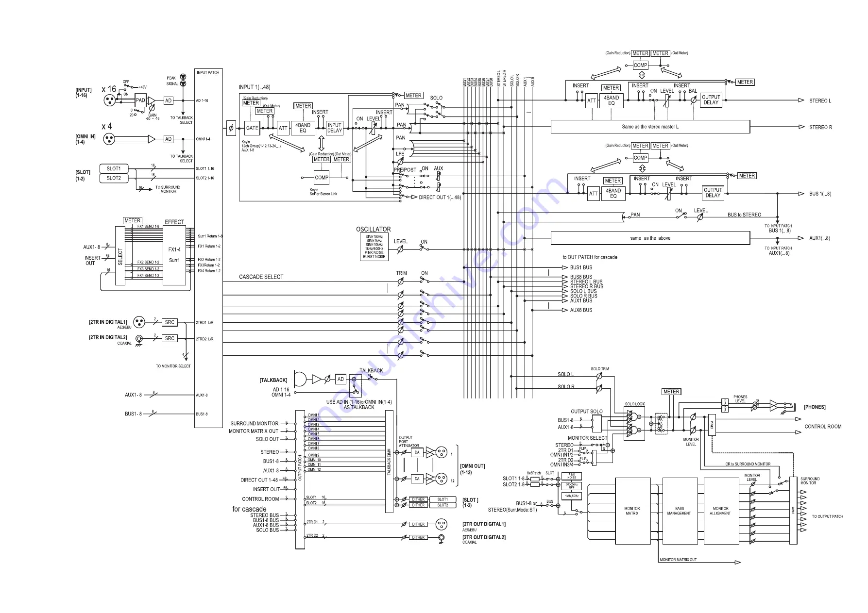Adjust the stereo master BAL knob
The height and width of the screenshot is (613, 868).
[693, 100]
